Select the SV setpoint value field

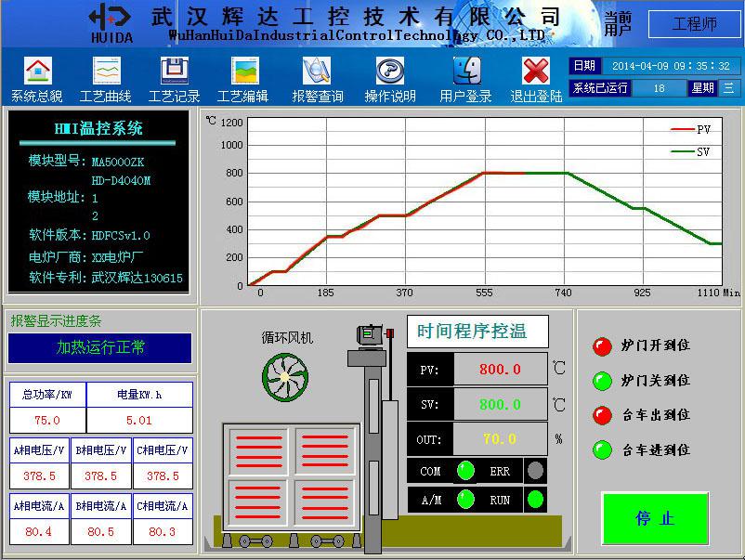(x=500, y=405)
